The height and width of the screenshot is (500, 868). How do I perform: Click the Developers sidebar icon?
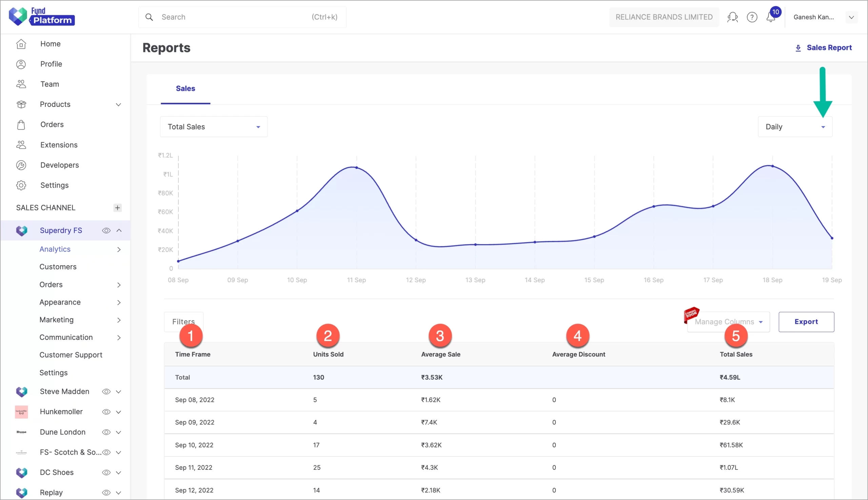pyautogui.click(x=21, y=165)
